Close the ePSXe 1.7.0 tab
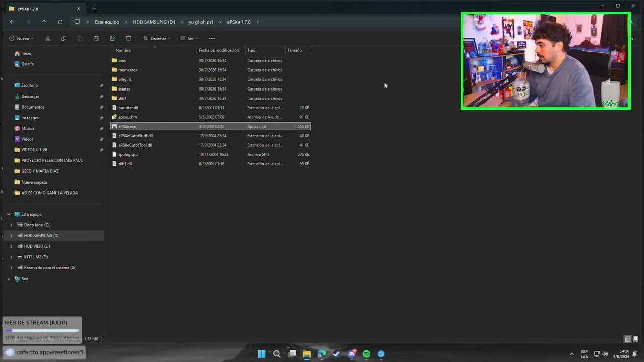 79,9
